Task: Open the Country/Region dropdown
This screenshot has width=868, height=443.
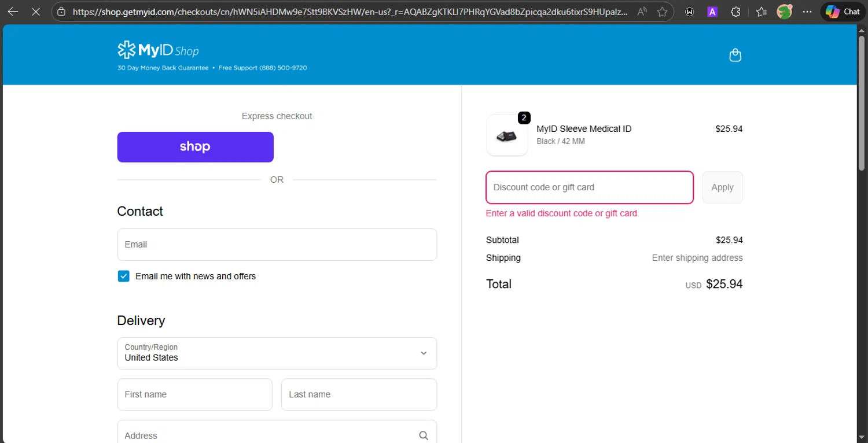Action: 277,353
